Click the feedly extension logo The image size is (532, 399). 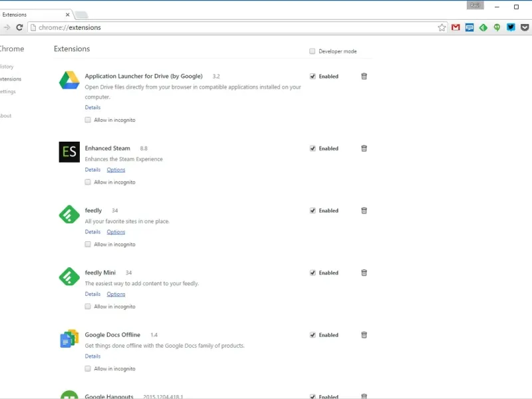click(x=69, y=214)
